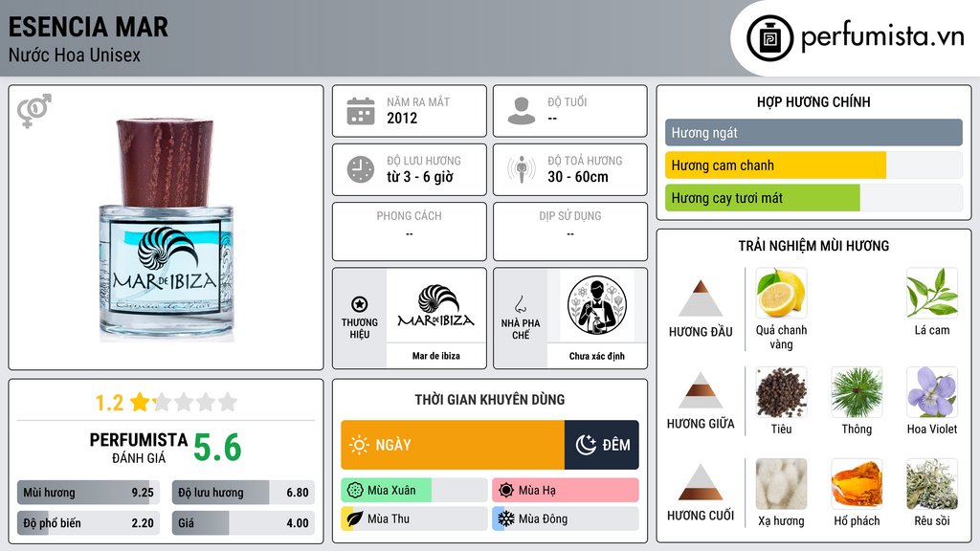Screen dimensions: 980x551
Task: Click the perfumista.vn perfume bottle logo icon
Action: coord(769,38)
